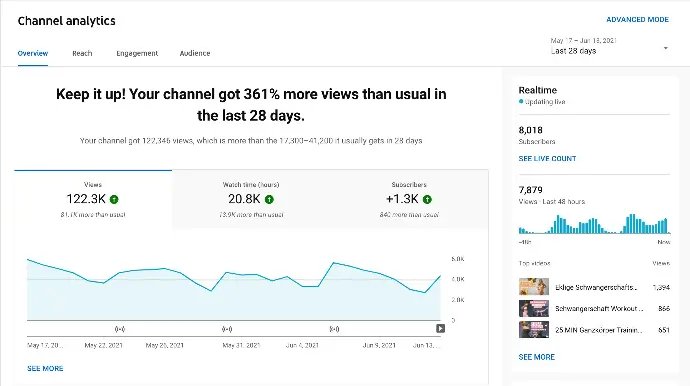Switch to the Engagement tab
Viewport: 690px width, 386px height.
[x=137, y=53]
